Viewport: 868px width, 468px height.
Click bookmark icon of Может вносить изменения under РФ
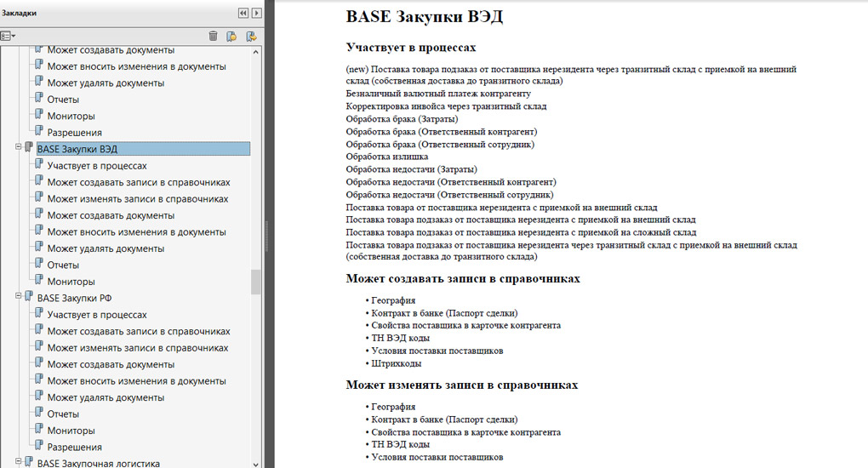[39, 380]
